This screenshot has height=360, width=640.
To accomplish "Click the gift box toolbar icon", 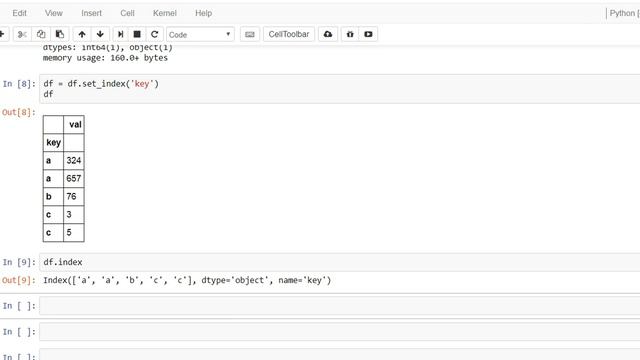I will coord(350,34).
